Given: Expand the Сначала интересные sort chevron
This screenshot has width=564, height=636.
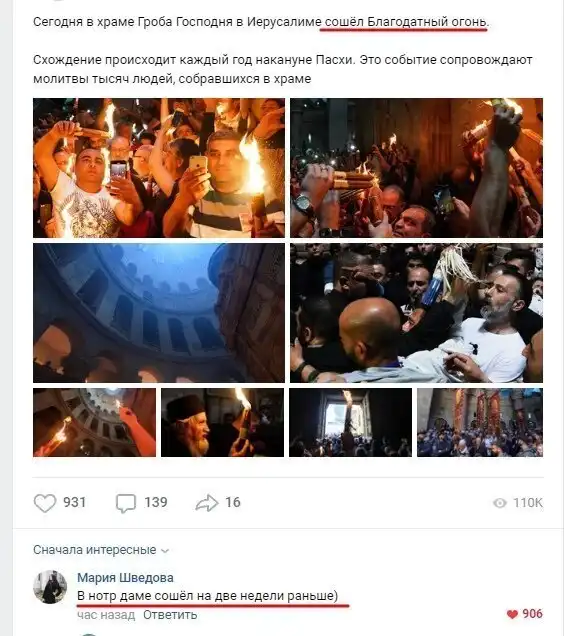Looking at the screenshot, I should pyautogui.click(x=165, y=551).
